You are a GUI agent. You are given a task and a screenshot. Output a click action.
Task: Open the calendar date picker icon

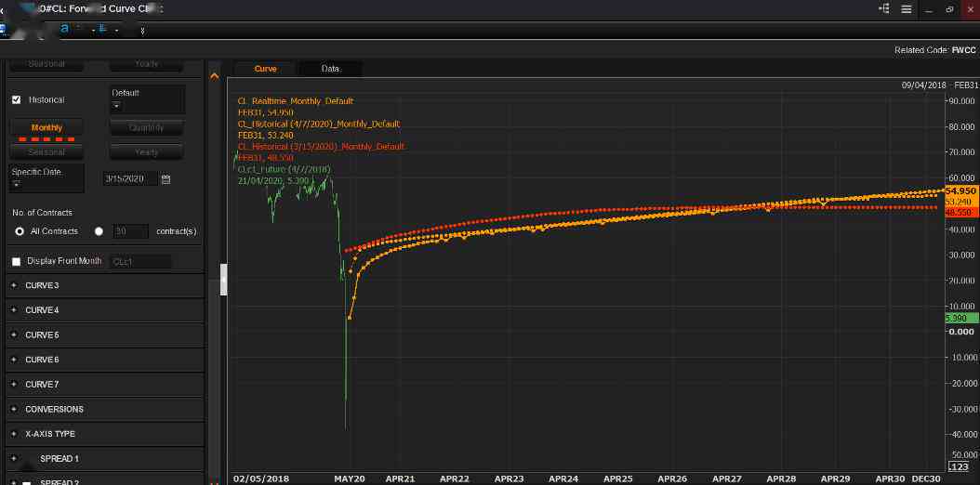[x=166, y=179]
